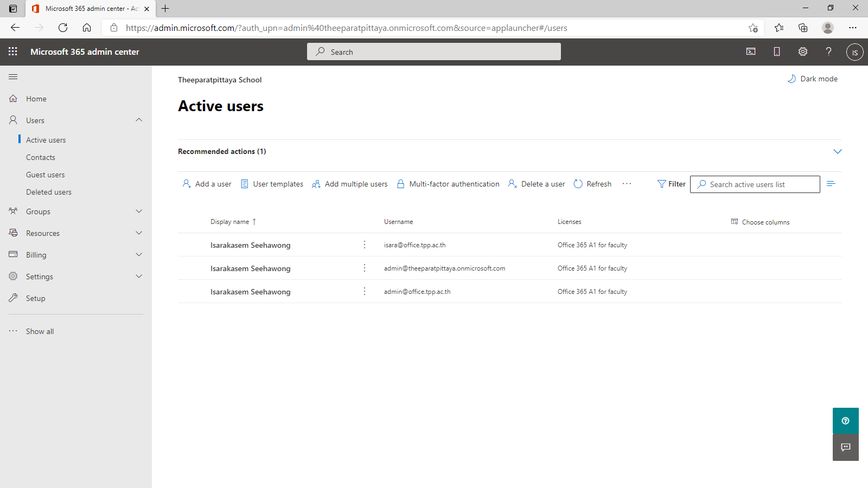Open Deleted users in sidebar

pos(49,192)
